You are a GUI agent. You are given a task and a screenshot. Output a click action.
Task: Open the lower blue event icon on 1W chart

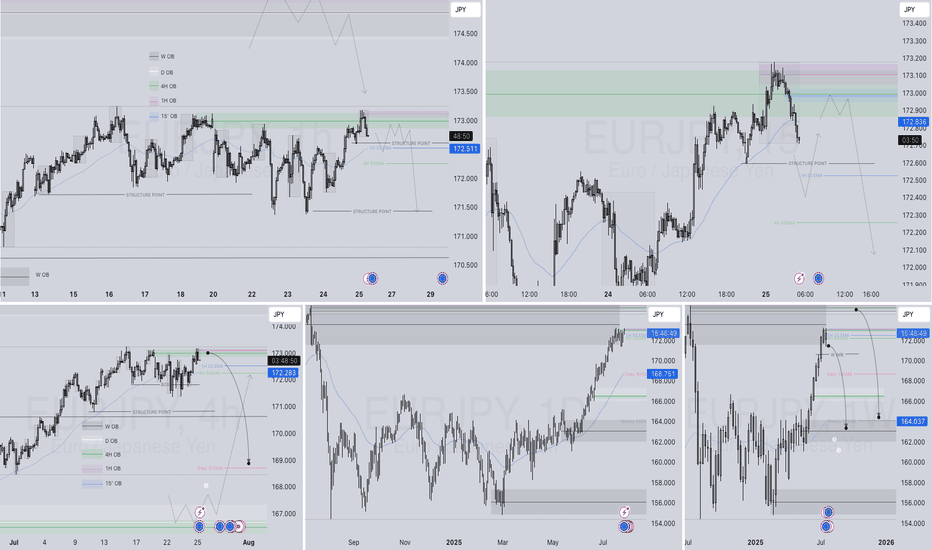pyautogui.click(x=826, y=526)
